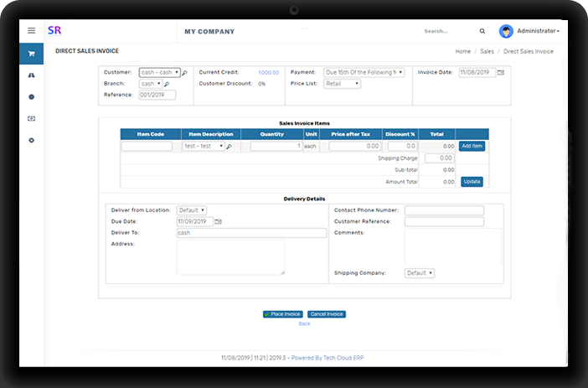Image resolution: width=588 pixels, height=388 pixels.
Task: Click the Add Item button
Action: pyautogui.click(x=472, y=146)
